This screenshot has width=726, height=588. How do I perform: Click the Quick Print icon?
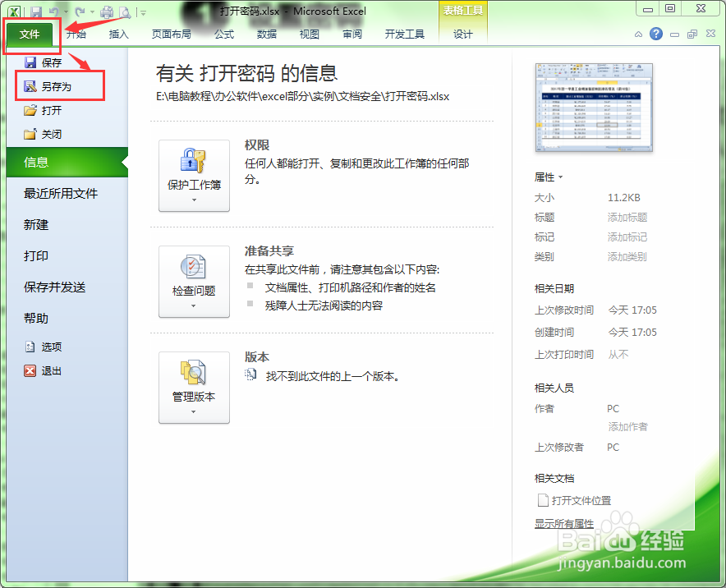click(x=106, y=11)
